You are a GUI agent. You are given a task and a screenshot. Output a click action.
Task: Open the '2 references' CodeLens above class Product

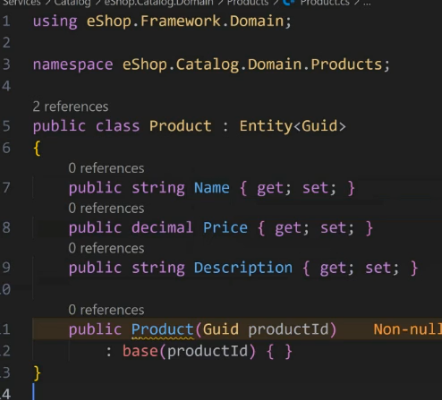(70, 107)
